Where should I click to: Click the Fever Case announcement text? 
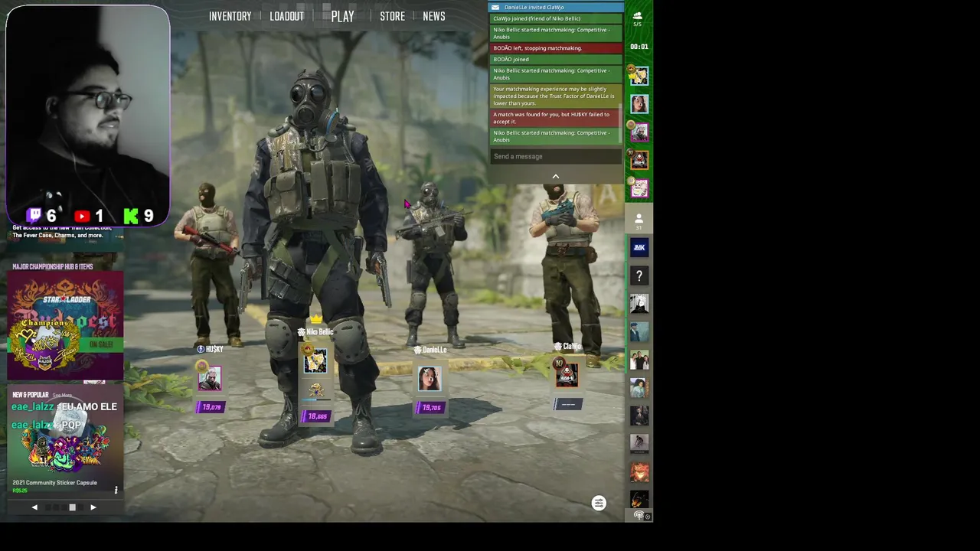[x=61, y=231]
